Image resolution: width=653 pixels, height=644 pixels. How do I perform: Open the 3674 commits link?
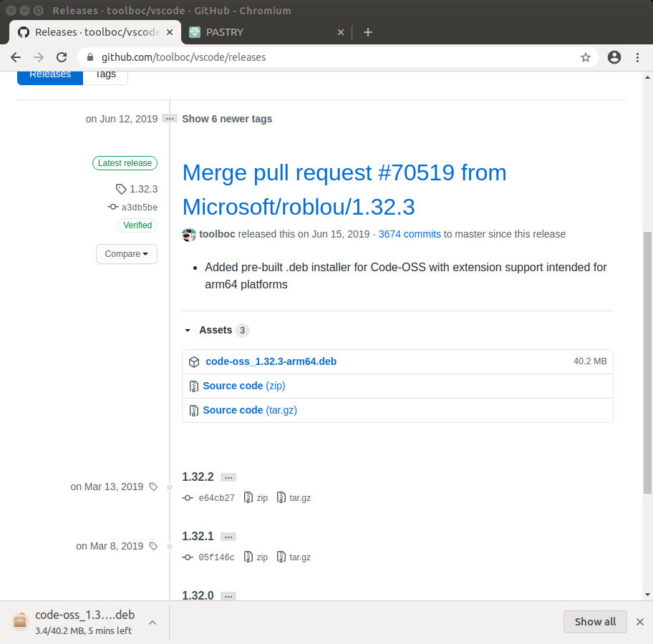coord(410,234)
